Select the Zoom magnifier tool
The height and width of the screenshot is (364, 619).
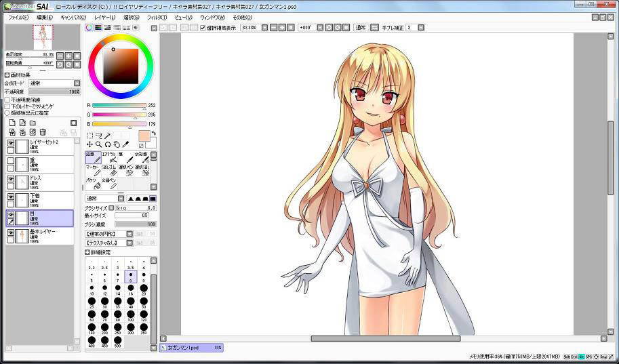pos(98,144)
